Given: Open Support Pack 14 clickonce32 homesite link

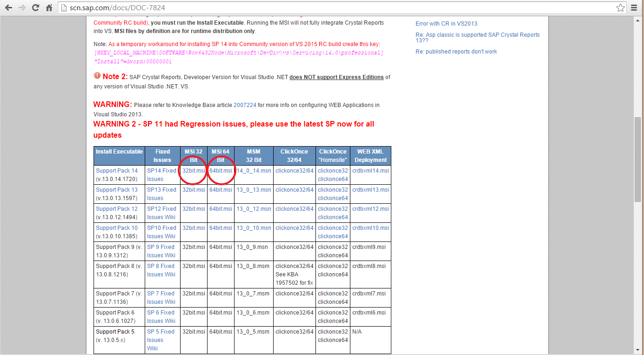Looking at the screenshot, I should [333, 171].
